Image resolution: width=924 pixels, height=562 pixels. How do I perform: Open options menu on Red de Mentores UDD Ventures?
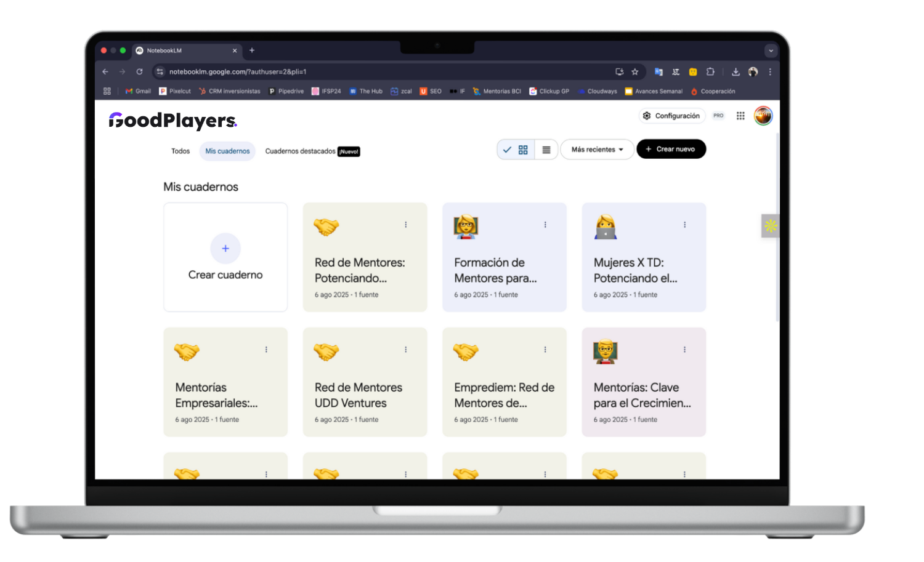pyautogui.click(x=405, y=349)
